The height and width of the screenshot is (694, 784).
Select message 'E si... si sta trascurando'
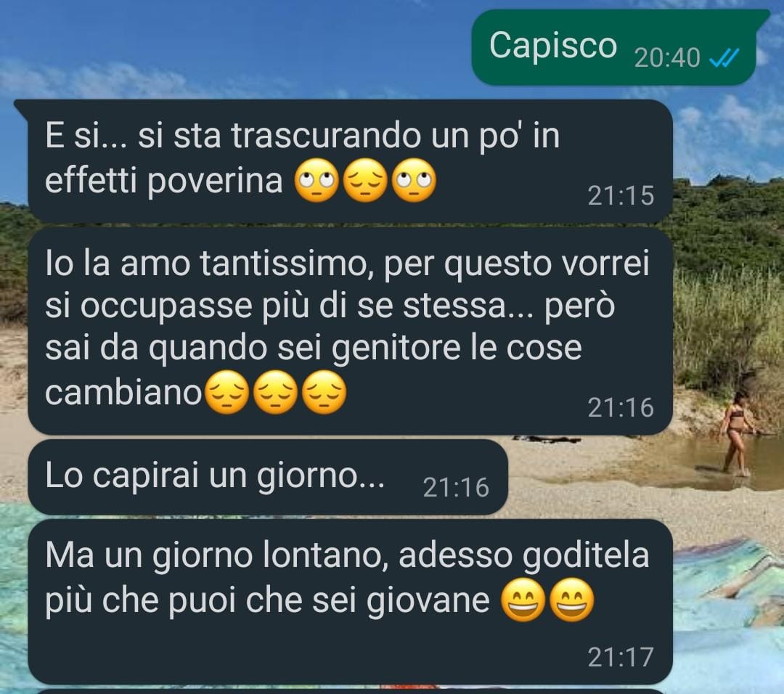350,160
